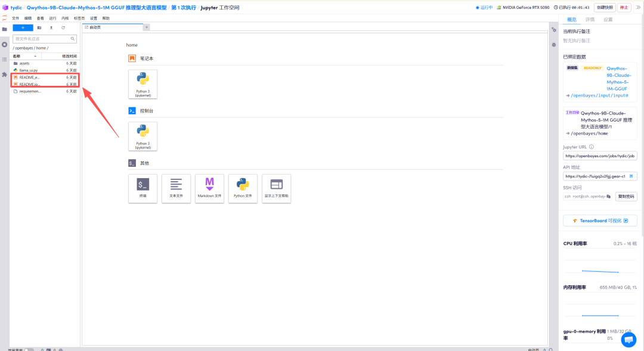Open the 文件 menu
644x351 pixels.
pyautogui.click(x=16, y=18)
